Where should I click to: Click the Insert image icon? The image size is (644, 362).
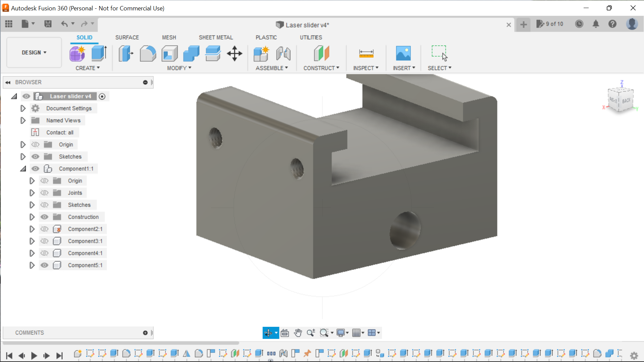(x=403, y=54)
